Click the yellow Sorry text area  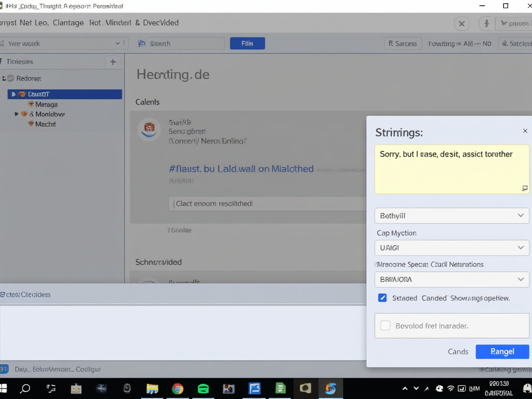tap(451, 169)
